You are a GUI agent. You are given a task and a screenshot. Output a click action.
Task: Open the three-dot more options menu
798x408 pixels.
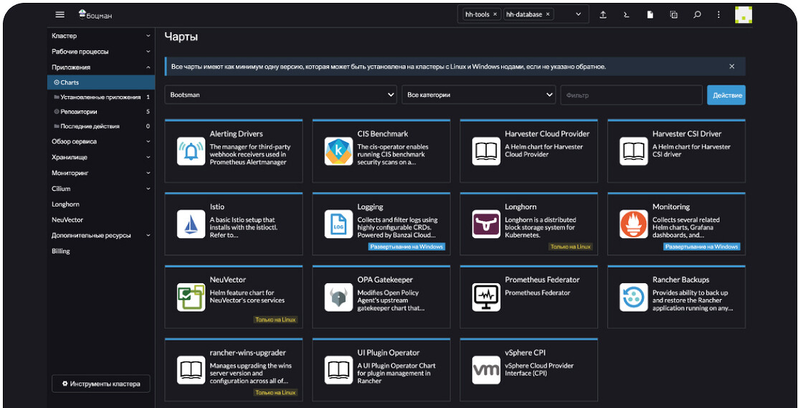pyautogui.click(x=719, y=15)
